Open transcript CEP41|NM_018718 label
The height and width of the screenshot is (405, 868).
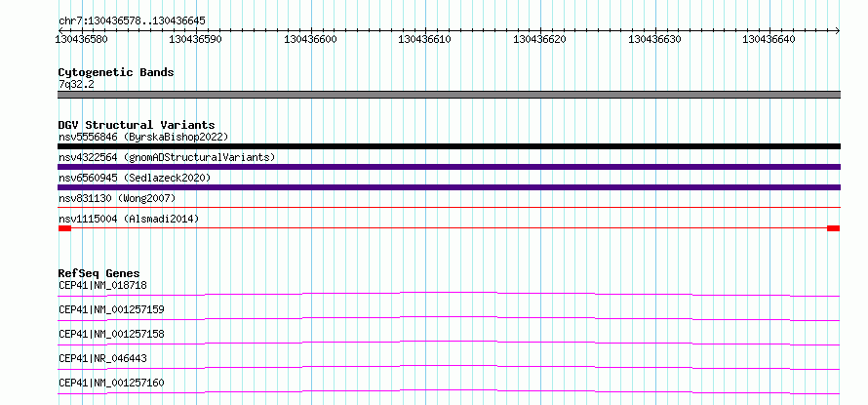point(102,285)
